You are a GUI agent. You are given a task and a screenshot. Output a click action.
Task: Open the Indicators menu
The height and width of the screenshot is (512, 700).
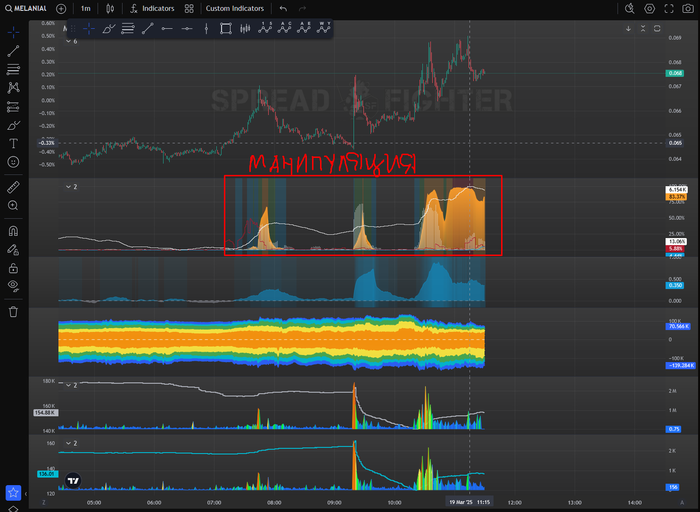[x=152, y=8]
